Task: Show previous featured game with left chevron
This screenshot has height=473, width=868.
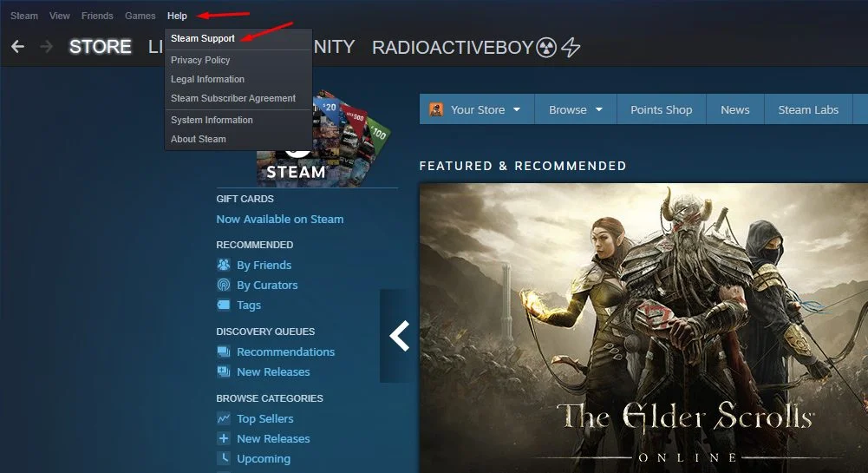Action: (399, 336)
